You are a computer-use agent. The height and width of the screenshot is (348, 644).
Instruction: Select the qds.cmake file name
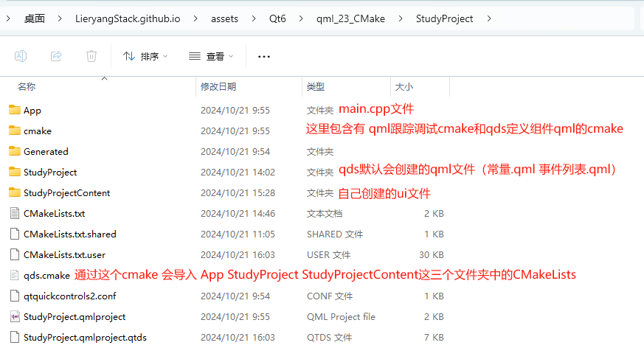coord(46,275)
